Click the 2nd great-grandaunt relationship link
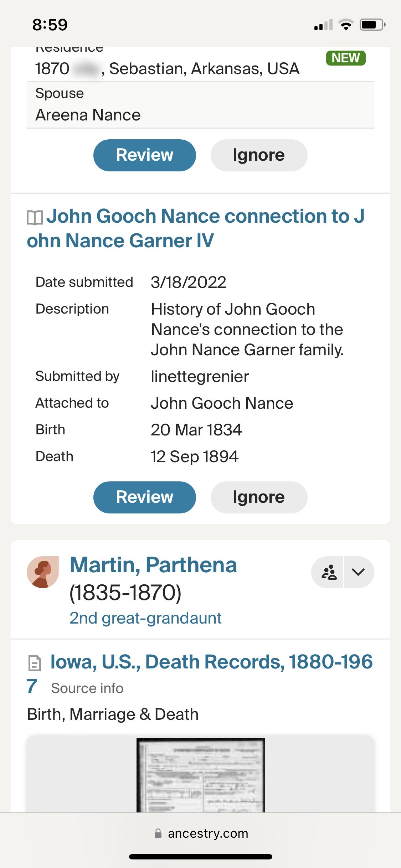 pos(145,618)
